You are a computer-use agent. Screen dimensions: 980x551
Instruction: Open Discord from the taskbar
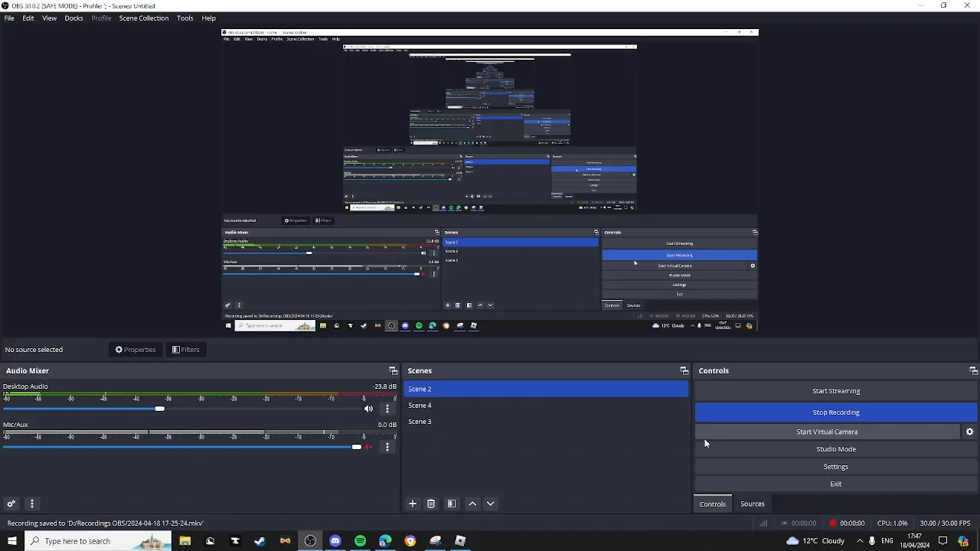[335, 541]
